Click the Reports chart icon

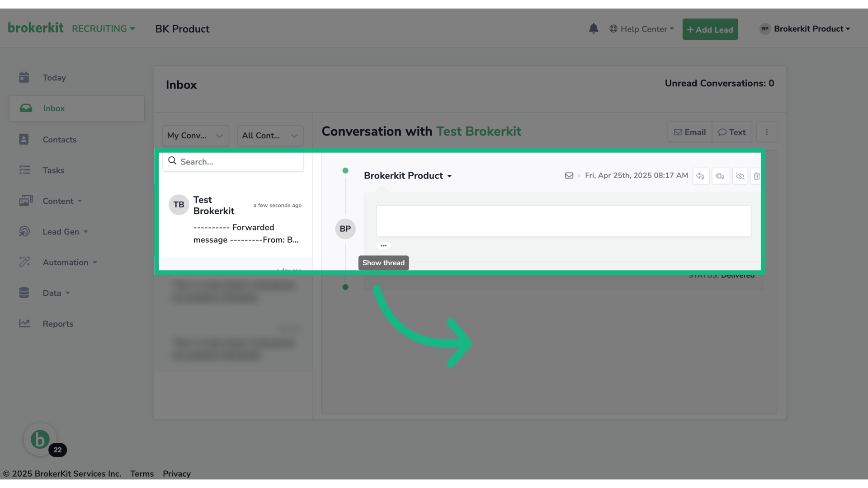24,324
